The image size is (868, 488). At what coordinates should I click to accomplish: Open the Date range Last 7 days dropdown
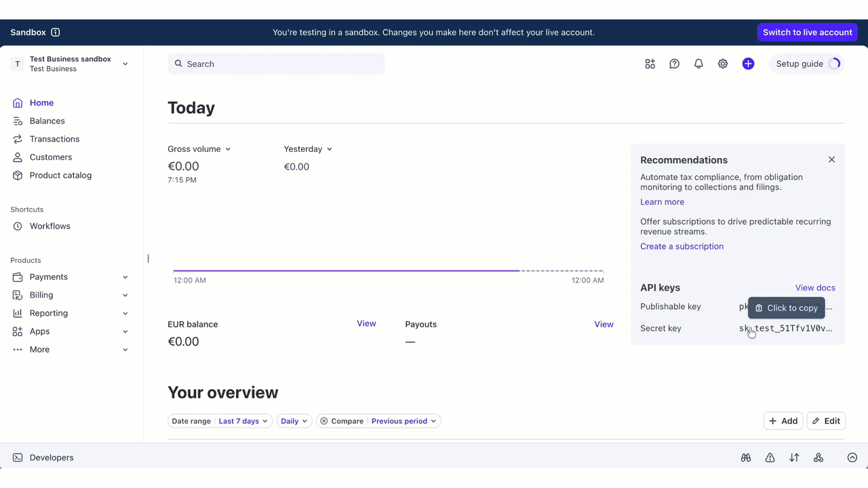[x=220, y=421]
